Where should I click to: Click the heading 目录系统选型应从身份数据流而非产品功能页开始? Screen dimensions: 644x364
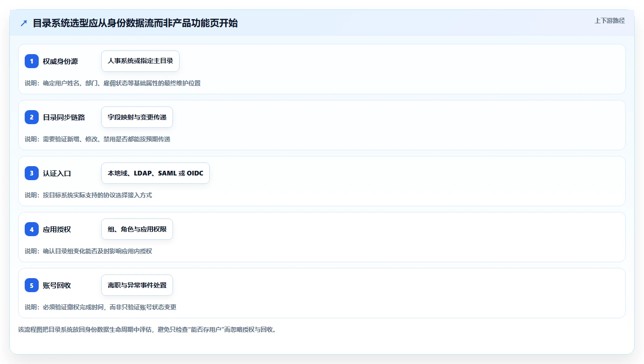click(135, 23)
